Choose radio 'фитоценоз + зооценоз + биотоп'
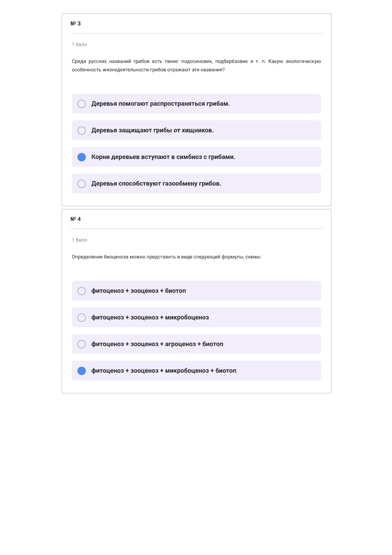This screenshot has width=392, height=555. pyautogui.click(x=82, y=291)
